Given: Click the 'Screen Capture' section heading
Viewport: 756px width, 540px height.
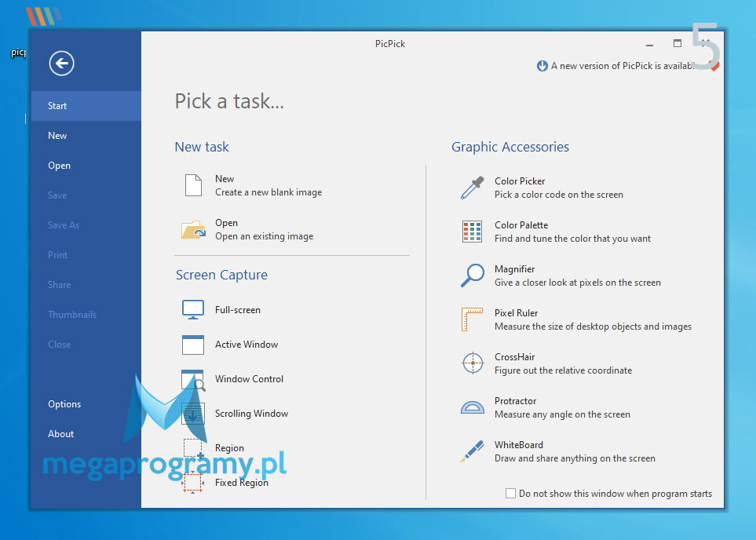Looking at the screenshot, I should point(222,275).
